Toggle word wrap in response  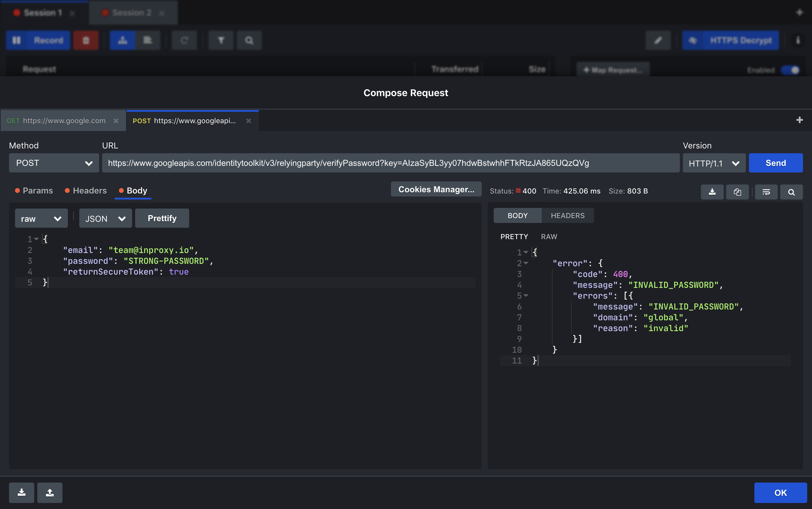click(766, 192)
